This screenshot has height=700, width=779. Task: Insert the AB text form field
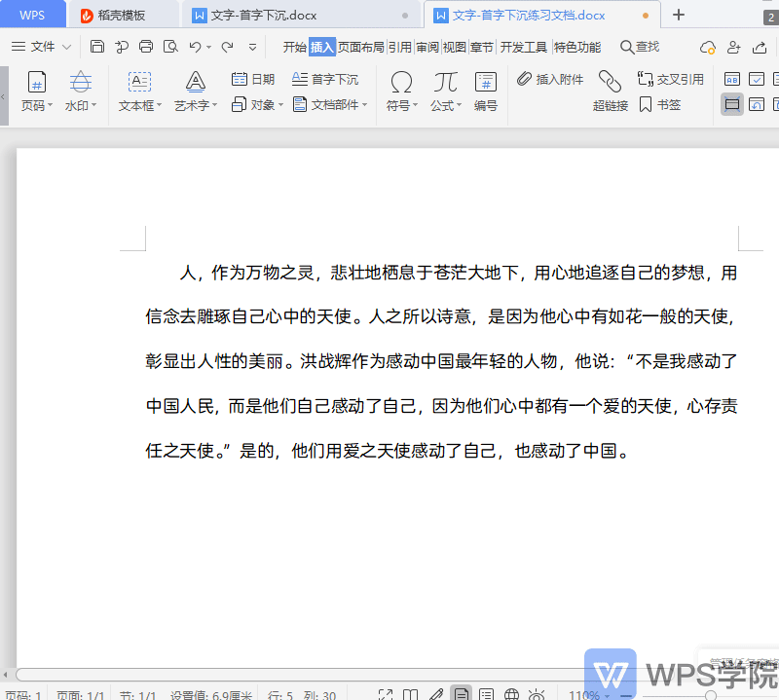pos(732,79)
